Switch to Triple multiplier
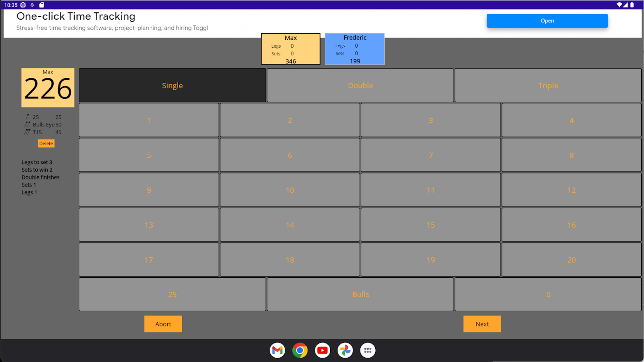This screenshot has width=644, height=362. pos(548,85)
